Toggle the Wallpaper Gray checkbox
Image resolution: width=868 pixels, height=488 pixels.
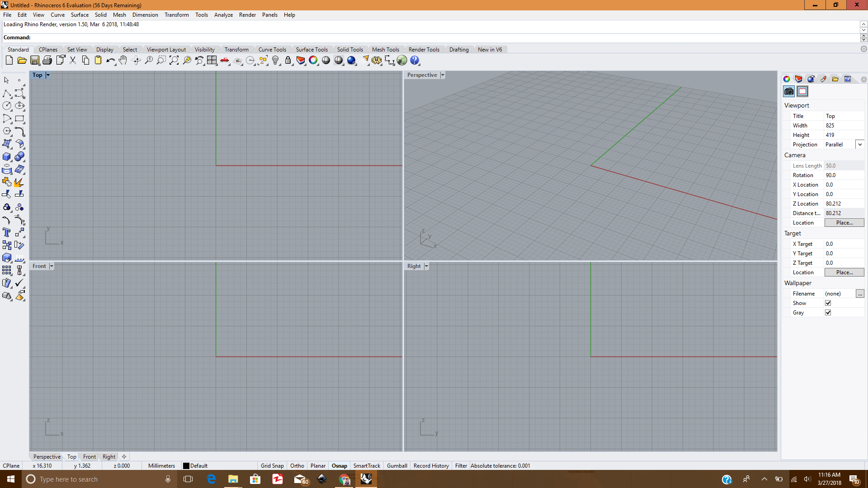click(828, 313)
